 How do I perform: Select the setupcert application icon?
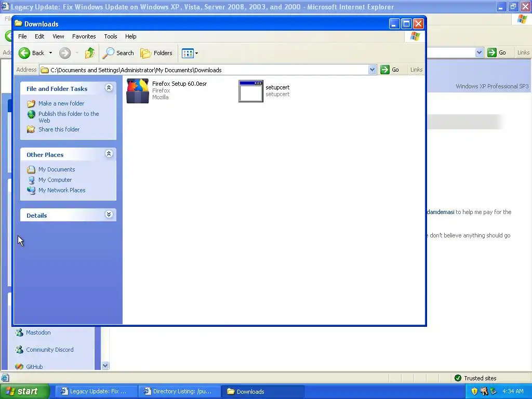251,91
